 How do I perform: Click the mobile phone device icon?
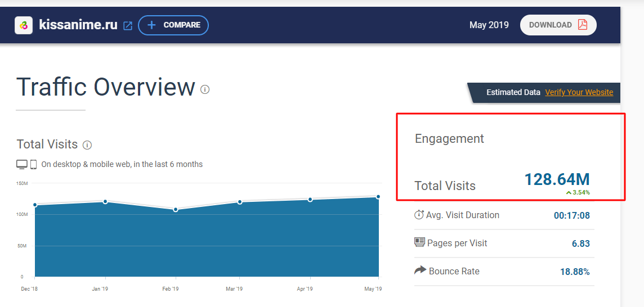34,165
